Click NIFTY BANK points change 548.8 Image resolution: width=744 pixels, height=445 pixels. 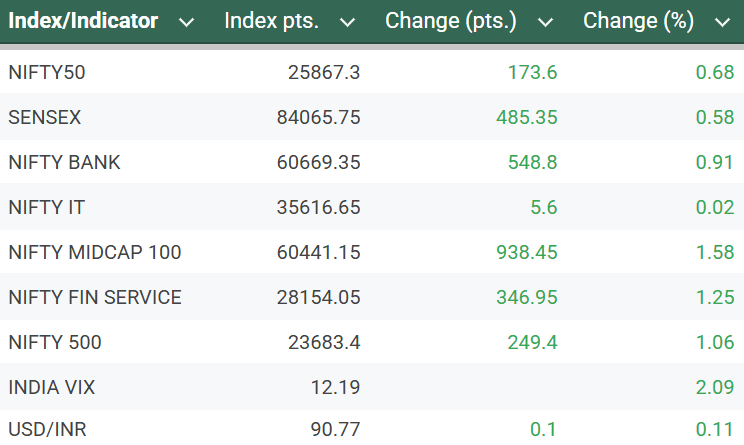533,162
